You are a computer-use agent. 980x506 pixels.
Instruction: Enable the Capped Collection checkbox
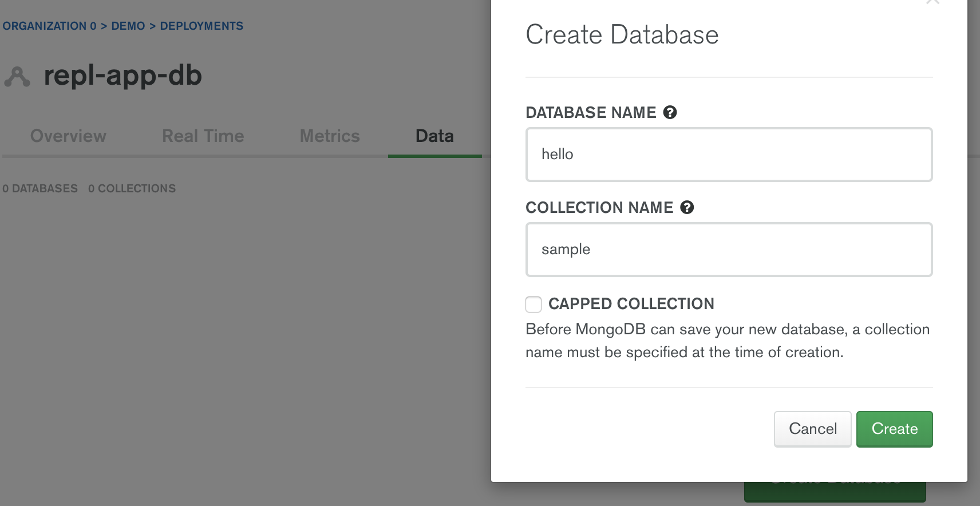534,305
